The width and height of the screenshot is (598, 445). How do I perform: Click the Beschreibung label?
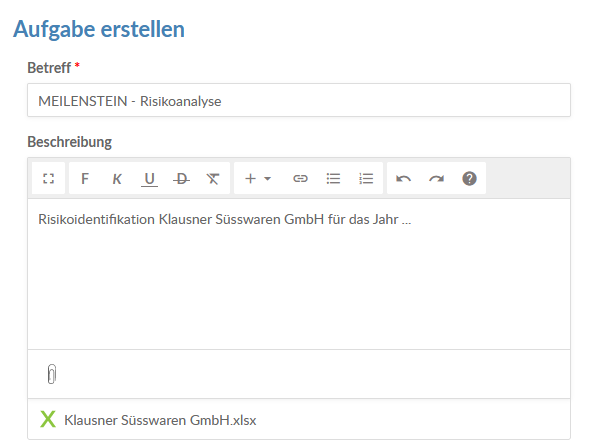tap(69, 142)
